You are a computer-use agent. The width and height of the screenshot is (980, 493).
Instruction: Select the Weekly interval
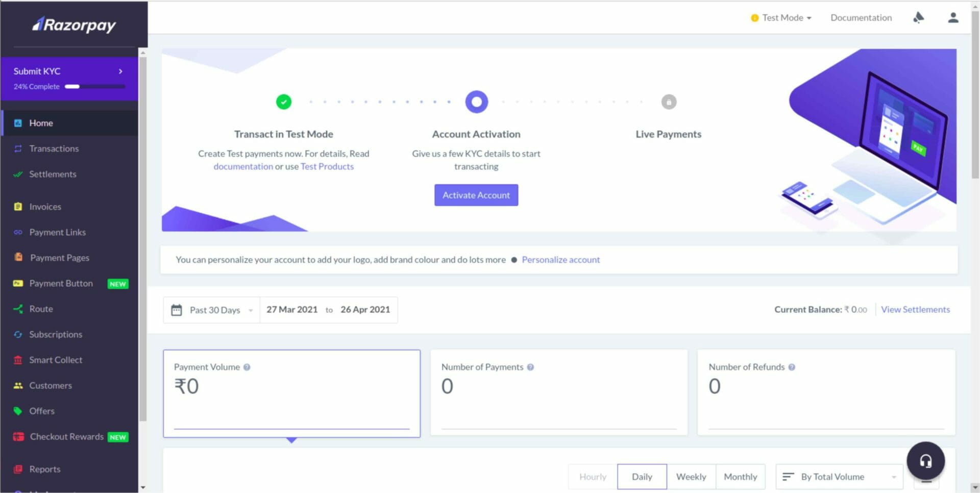click(691, 477)
